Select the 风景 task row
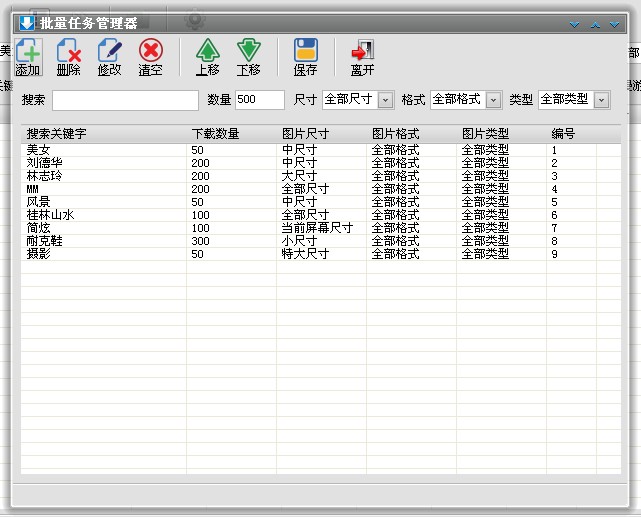The image size is (641, 517). [x=321, y=202]
